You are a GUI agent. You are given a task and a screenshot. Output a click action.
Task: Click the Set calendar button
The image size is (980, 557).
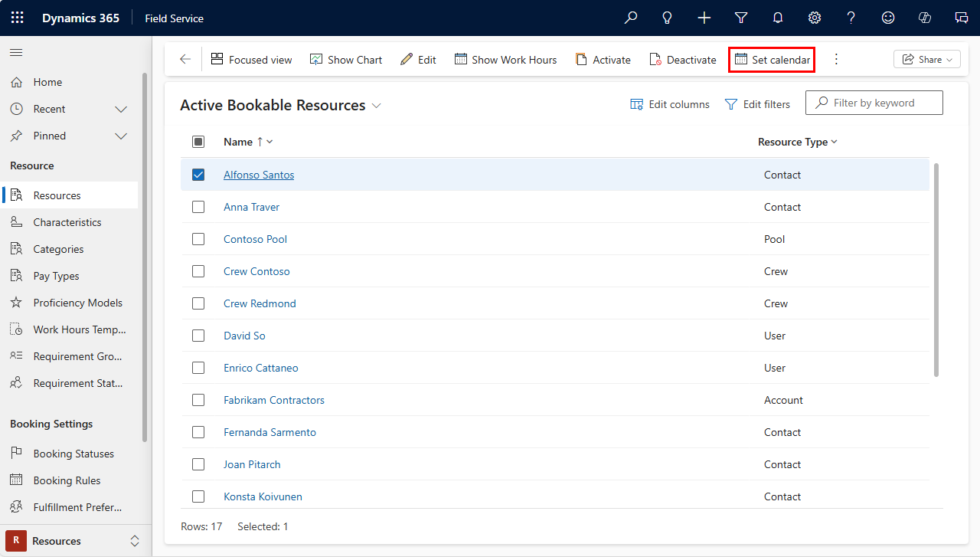tap(771, 59)
